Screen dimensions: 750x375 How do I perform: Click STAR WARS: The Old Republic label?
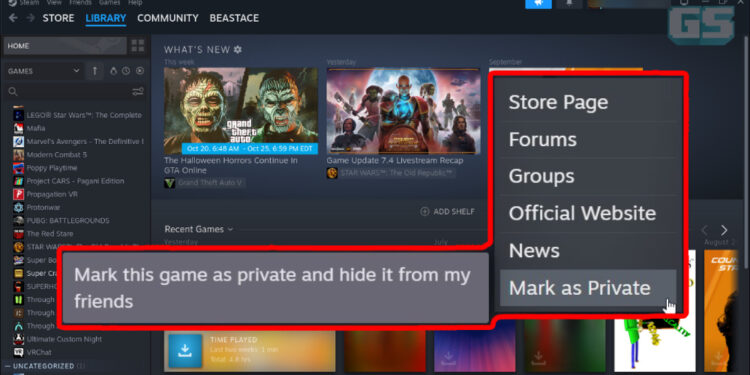(x=397, y=173)
